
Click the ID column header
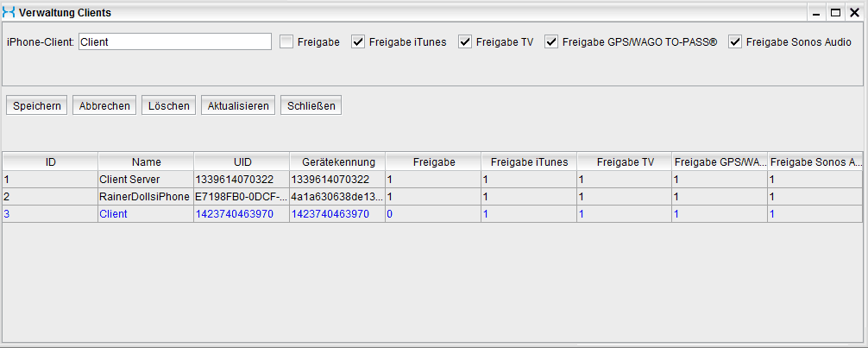point(50,161)
